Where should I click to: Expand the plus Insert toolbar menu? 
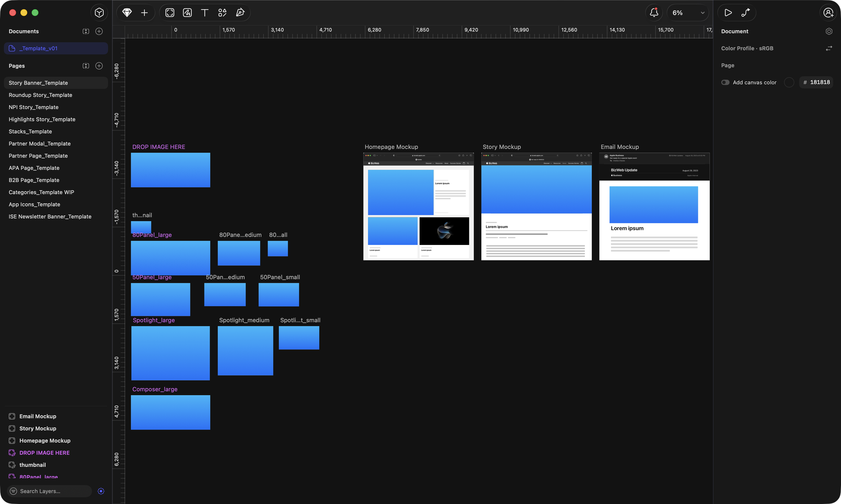[144, 12]
